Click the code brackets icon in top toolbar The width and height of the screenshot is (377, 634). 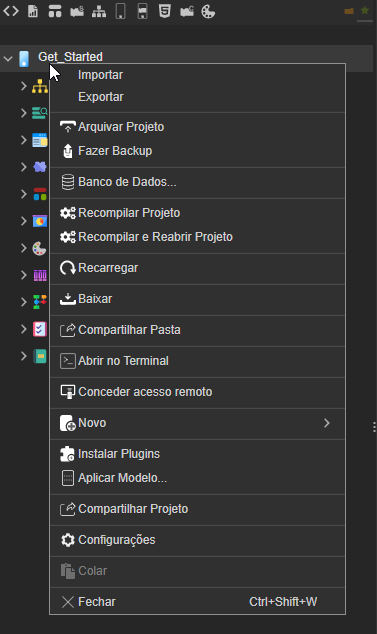[11, 11]
